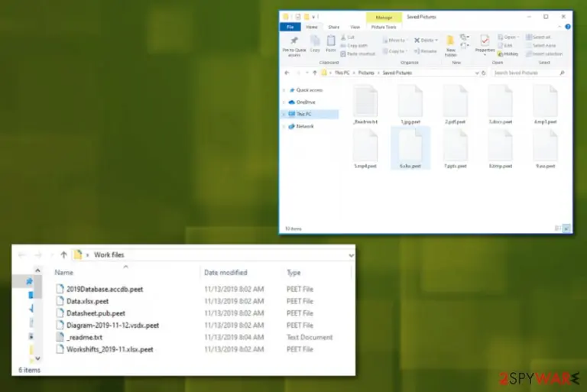The image size is (587, 392).
Task: Open the address bar history dropdown
Action: pos(477,73)
